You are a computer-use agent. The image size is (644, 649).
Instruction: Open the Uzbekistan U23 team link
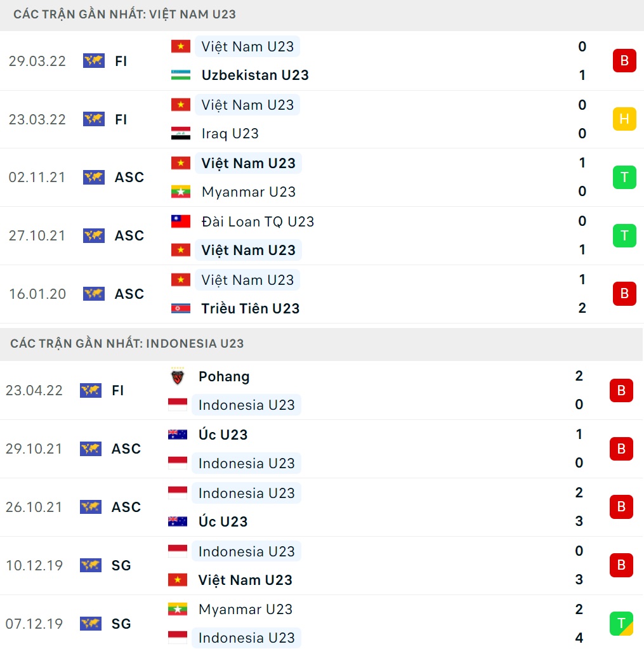coord(255,75)
